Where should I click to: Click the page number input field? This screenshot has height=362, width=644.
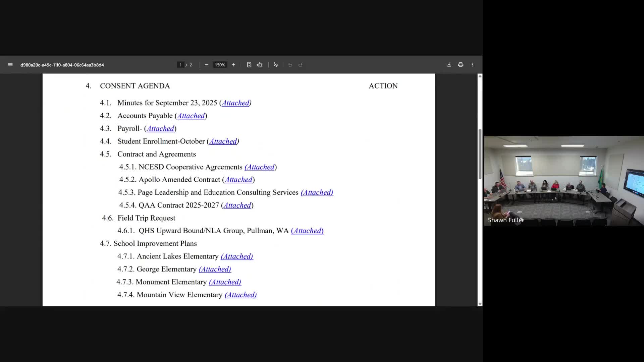coord(180,65)
